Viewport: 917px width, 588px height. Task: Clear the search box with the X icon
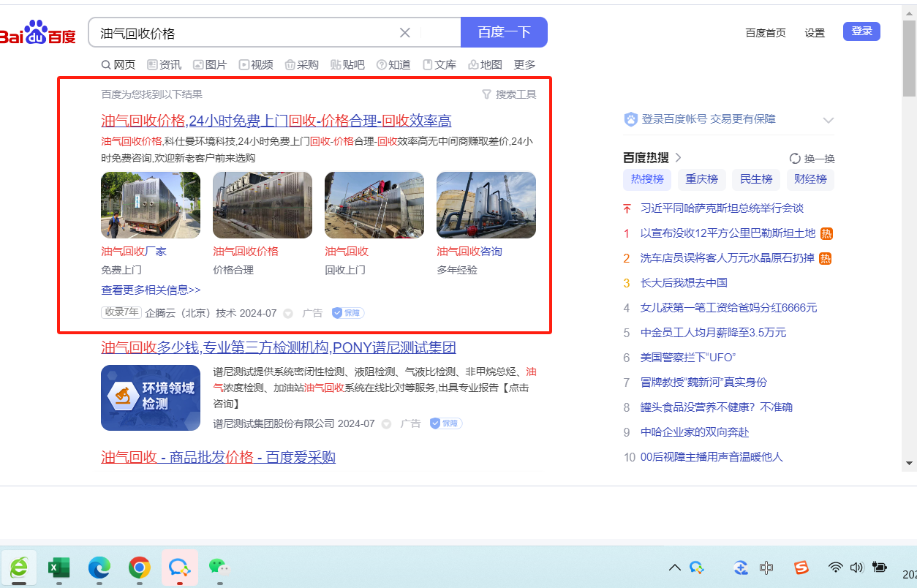pyautogui.click(x=404, y=33)
